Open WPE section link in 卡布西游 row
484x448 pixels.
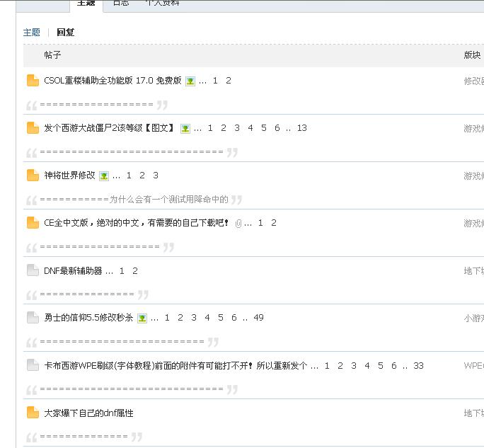(x=474, y=366)
